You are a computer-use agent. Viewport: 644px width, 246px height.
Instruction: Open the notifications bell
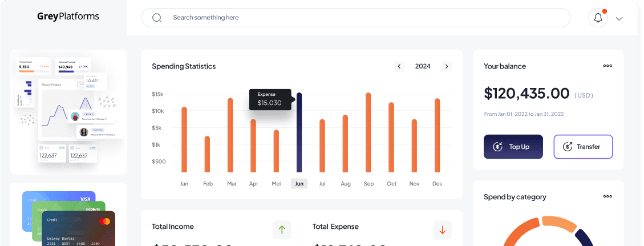pos(598,18)
